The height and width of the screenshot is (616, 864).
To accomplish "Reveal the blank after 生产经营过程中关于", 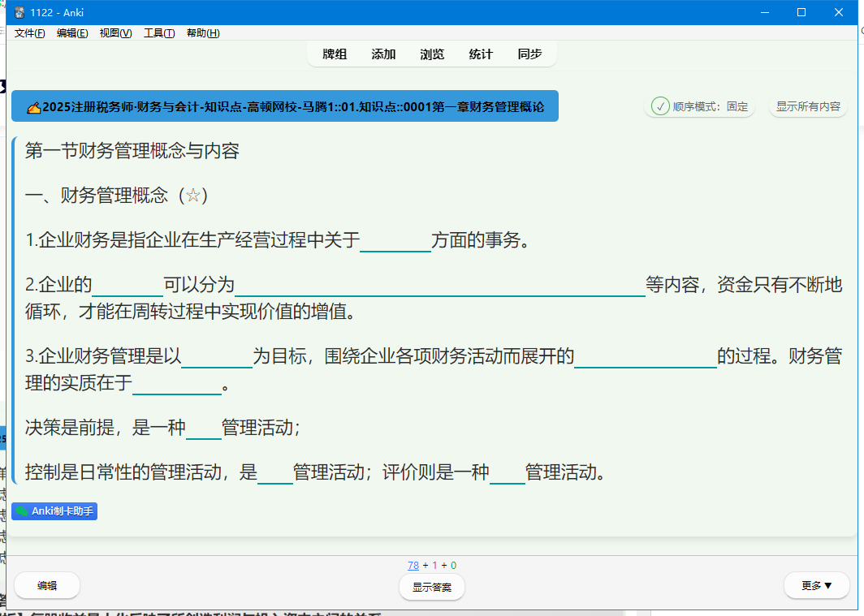I will (395, 242).
